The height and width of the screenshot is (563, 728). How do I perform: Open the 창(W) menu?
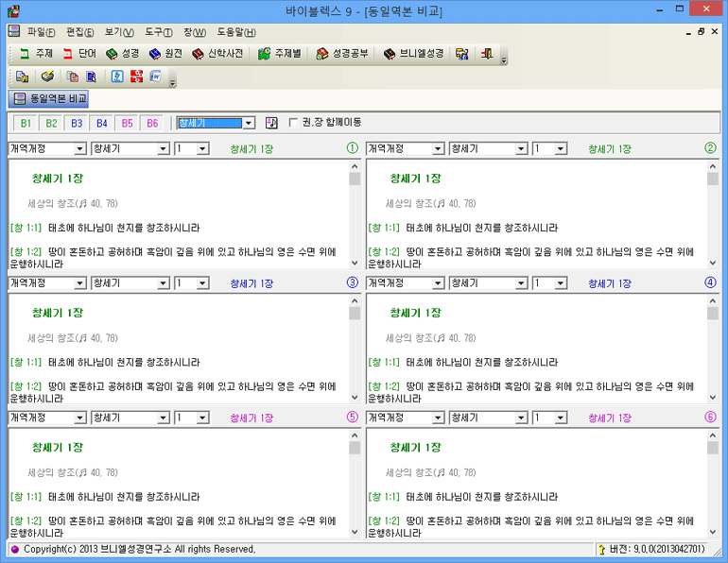coord(195,32)
